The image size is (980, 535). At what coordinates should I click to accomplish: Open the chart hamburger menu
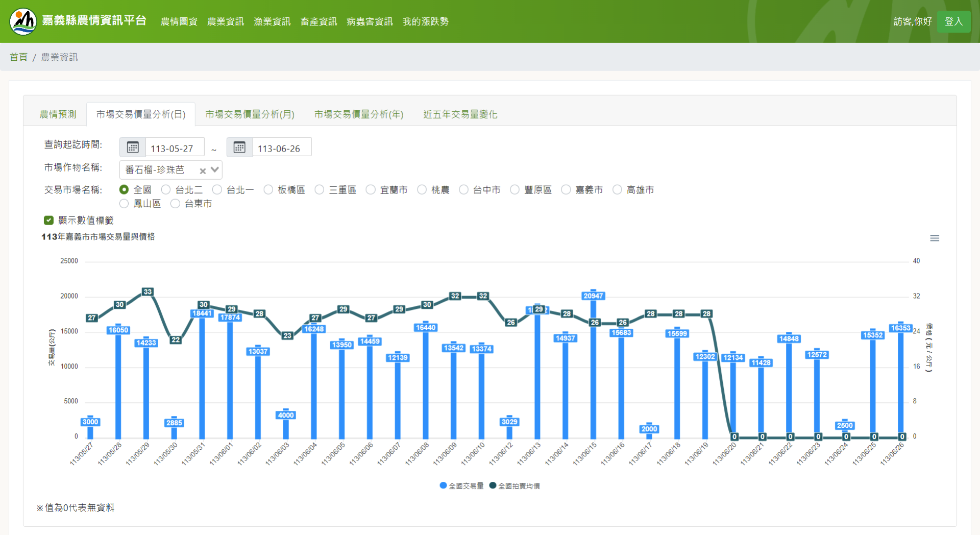pos(934,238)
